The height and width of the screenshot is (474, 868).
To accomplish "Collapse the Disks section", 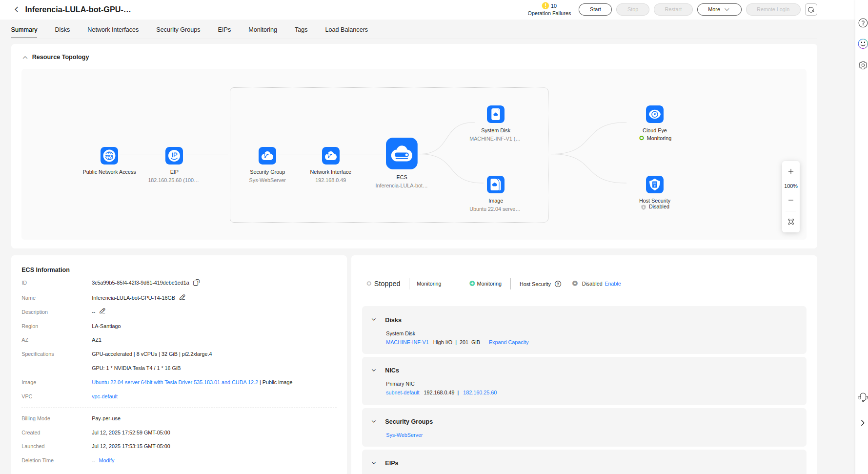I will click(x=374, y=320).
